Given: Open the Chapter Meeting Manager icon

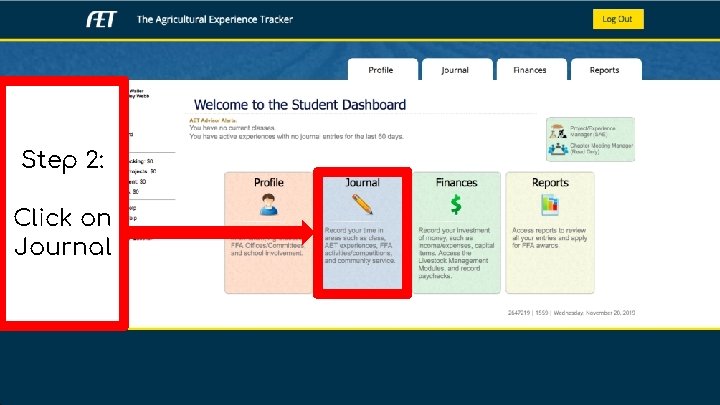Looking at the screenshot, I should [x=558, y=148].
